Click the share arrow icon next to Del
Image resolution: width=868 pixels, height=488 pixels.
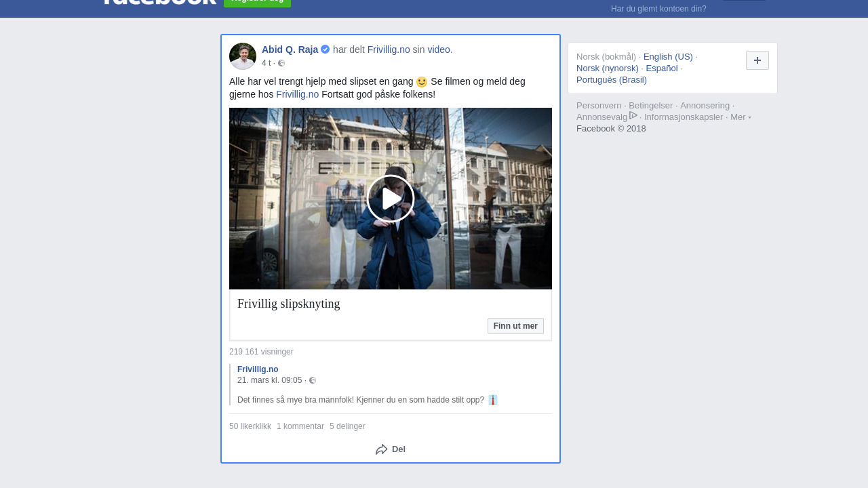pos(382,449)
